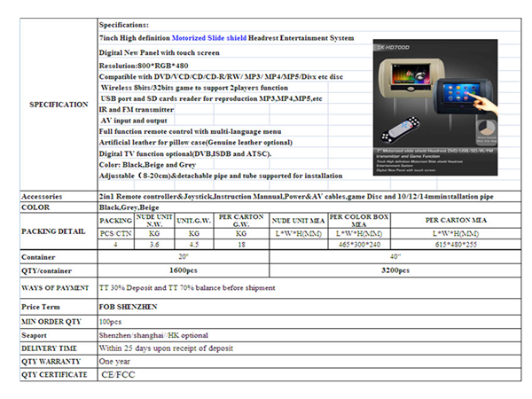Click the '2in1 Remote controller&Joystick' accessories cell
The height and width of the screenshot is (399, 532).
309,197
